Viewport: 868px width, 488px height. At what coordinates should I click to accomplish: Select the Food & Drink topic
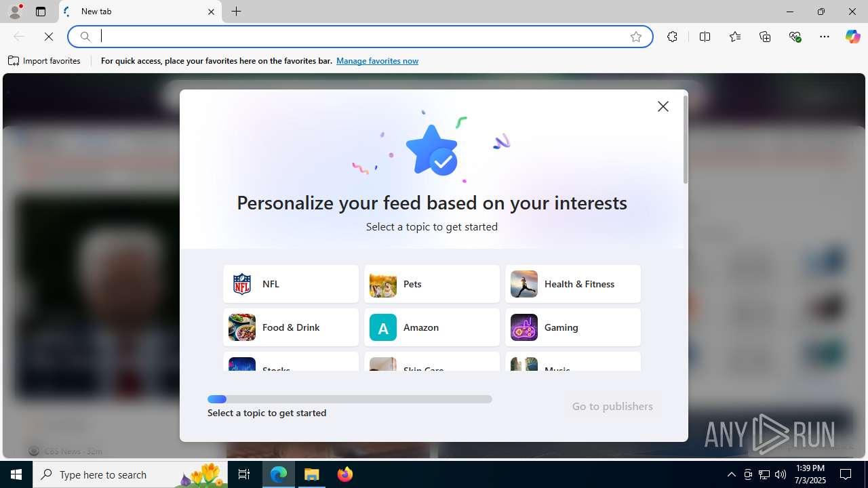(291, 327)
